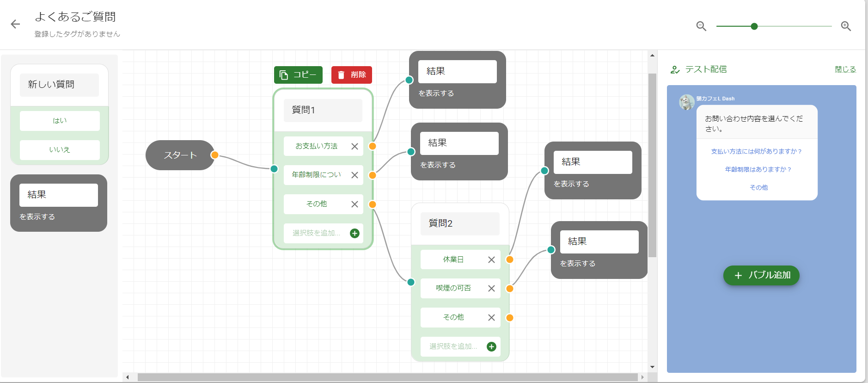The height and width of the screenshot is (383, 868).
Task: Remove the 年齢制限 choice in 質問1
Action: click(355, 175)
